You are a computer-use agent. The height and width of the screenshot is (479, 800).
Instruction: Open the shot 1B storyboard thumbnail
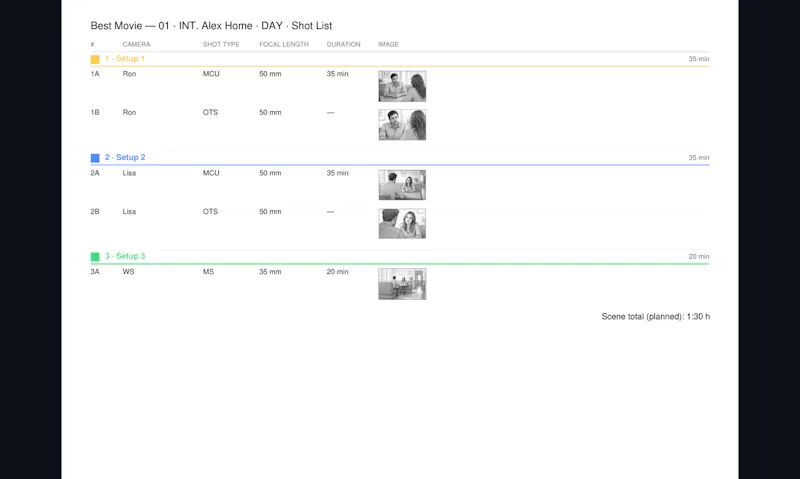[x=402, y=124]
